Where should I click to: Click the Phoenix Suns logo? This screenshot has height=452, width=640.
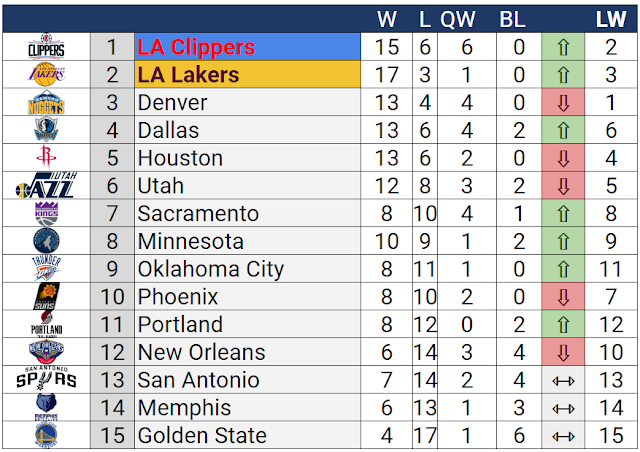[45, 297]
